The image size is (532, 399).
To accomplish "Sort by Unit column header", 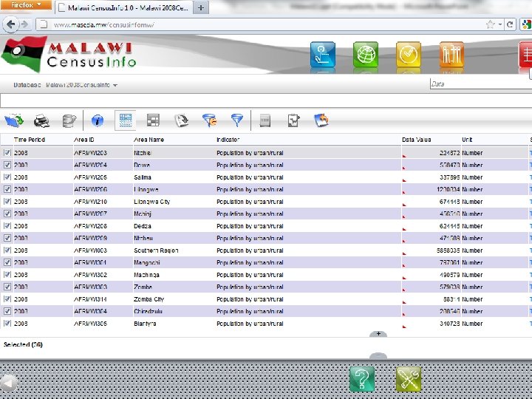I will [x=467, y=140].
